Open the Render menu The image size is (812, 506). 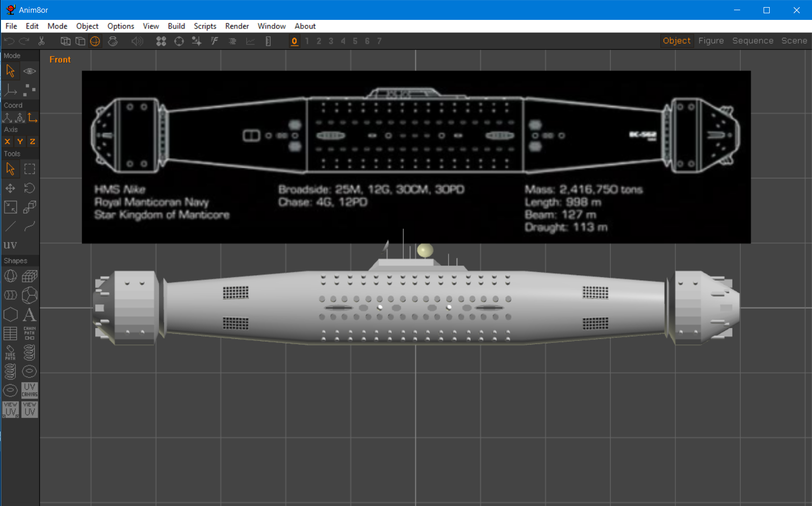pos(237,26)
